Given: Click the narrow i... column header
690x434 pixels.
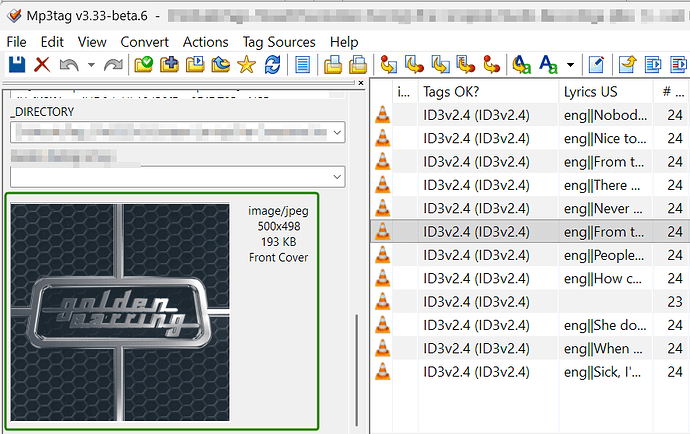Looking at the screenshot, I should click(405, 92).
